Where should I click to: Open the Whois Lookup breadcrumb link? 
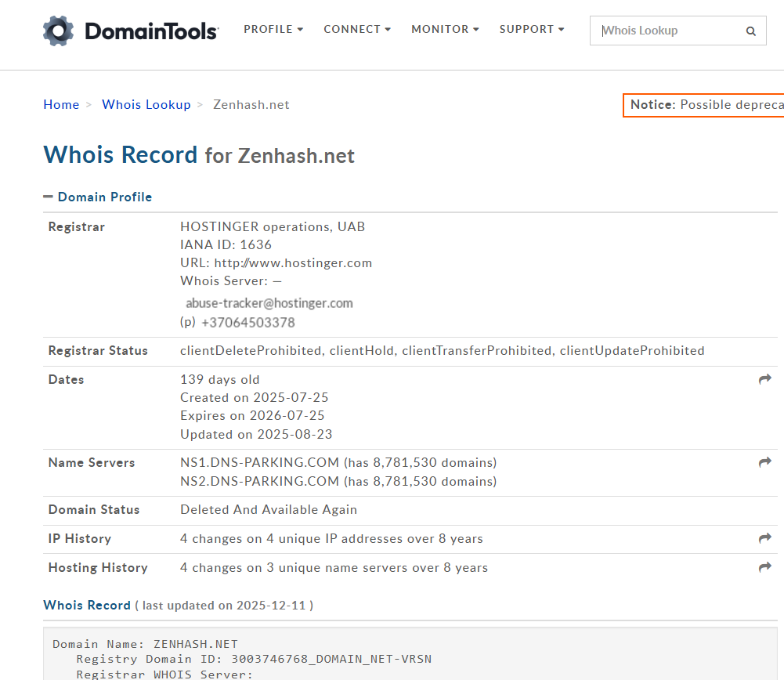pyautogui.click(x=146, y=105)
